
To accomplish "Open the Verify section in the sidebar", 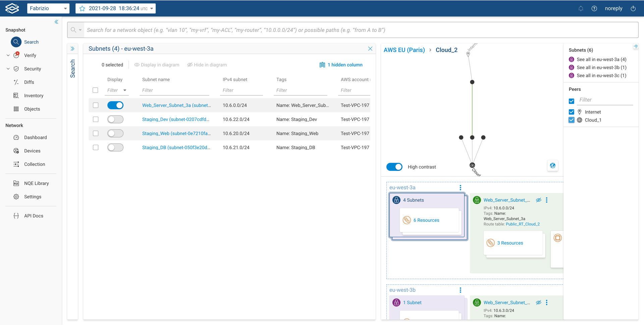I will (30, 55).
